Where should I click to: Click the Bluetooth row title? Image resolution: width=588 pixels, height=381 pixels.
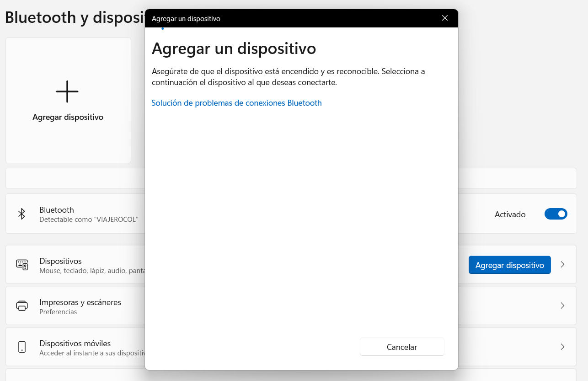click(x=57, y=210)
